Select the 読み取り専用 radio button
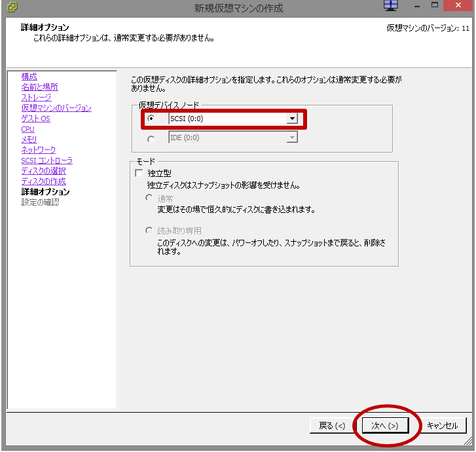476x452 pixels. [149, 231]
